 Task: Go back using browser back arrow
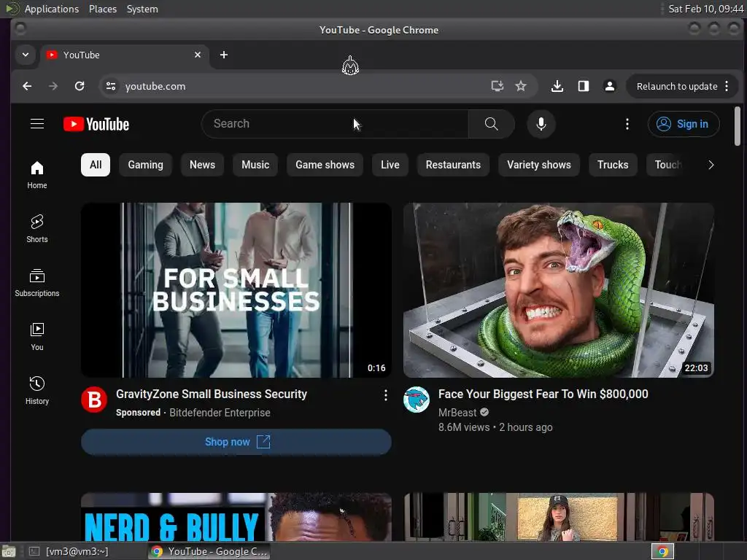[x=27, y=86]
